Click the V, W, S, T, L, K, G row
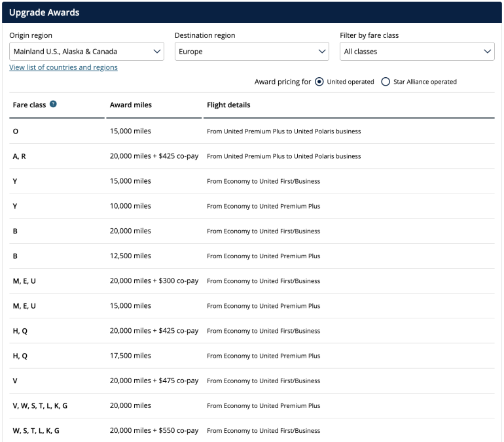Screen dimensions: 504x442 (x=40, y=406)
